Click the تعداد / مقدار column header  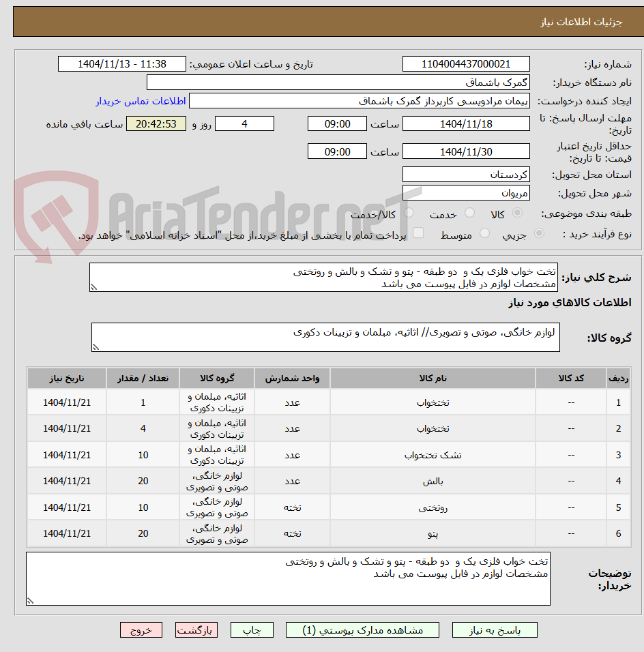[143, 379]
